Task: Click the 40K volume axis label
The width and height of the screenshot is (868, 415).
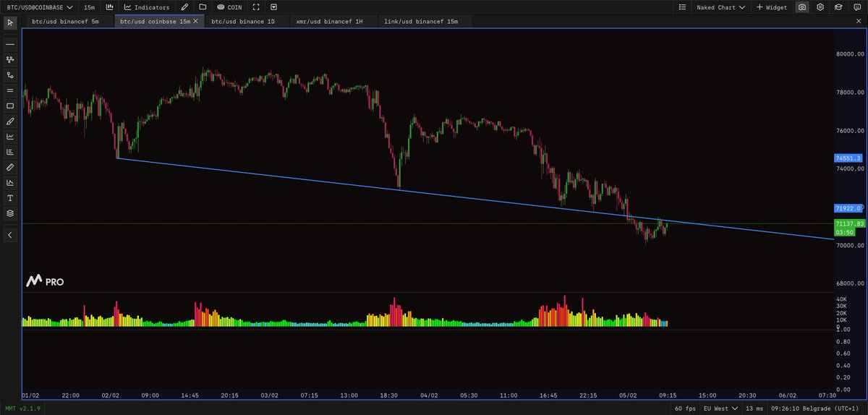Action: 841,299
